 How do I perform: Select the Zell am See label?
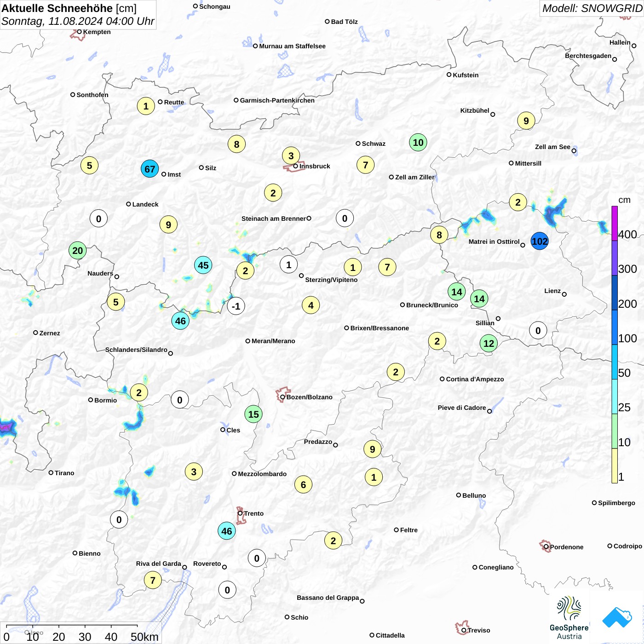(552, 147)
